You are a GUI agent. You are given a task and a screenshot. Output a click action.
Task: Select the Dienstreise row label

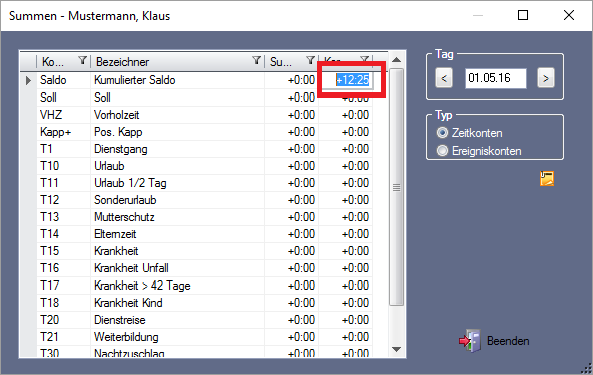click(120, 320)
